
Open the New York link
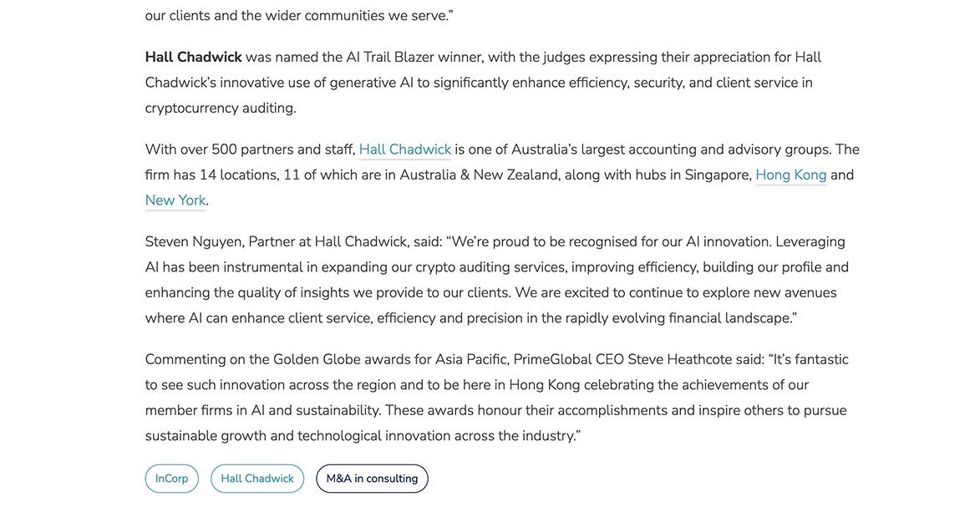click(175, 200)
